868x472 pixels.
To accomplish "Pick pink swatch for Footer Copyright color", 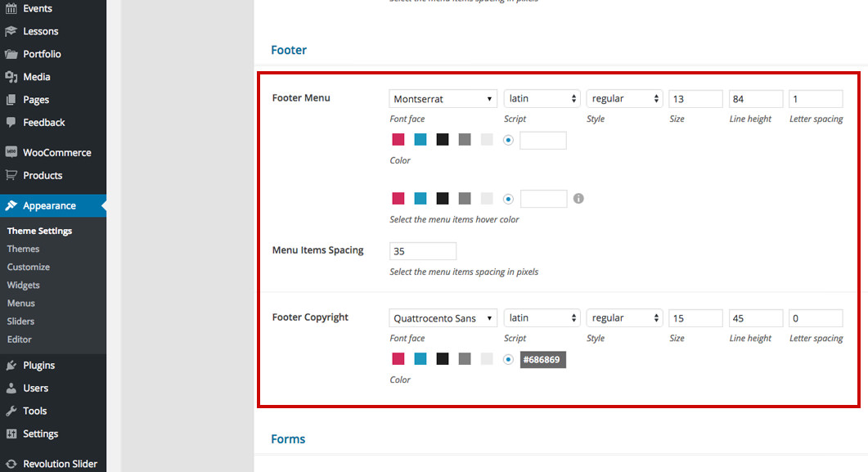I will tap(398, 359).
